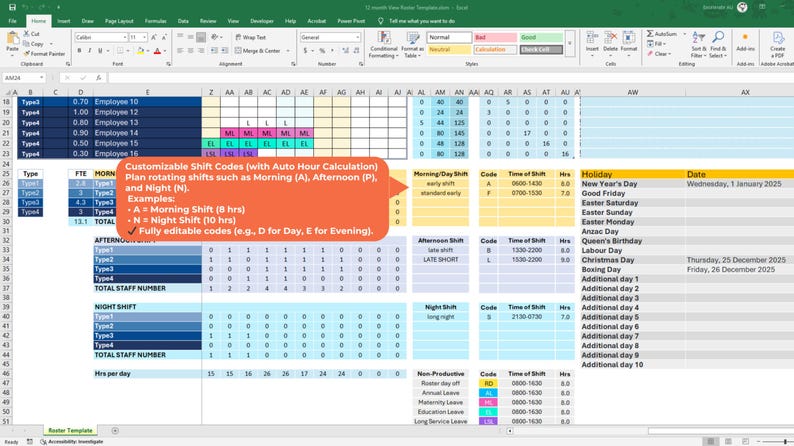Viewport: 794px width, 446px height.
Task: Click Tell me what you want to do
Action: point(422,21)
